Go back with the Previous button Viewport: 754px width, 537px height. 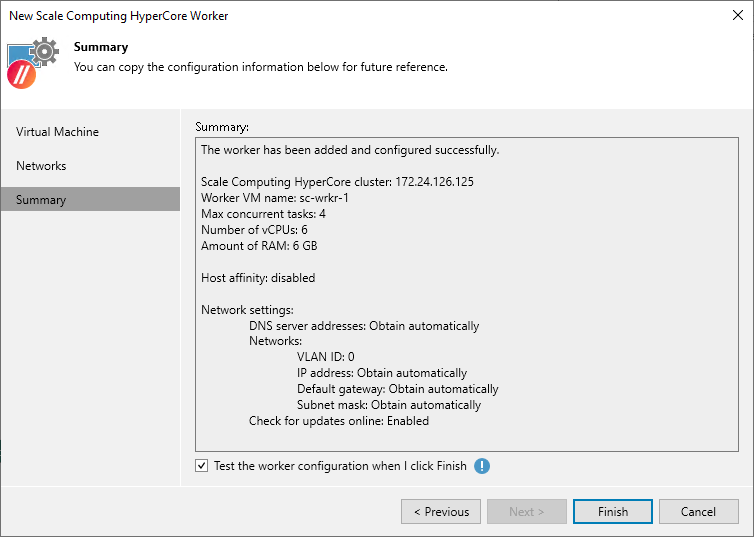click(440, 512)
